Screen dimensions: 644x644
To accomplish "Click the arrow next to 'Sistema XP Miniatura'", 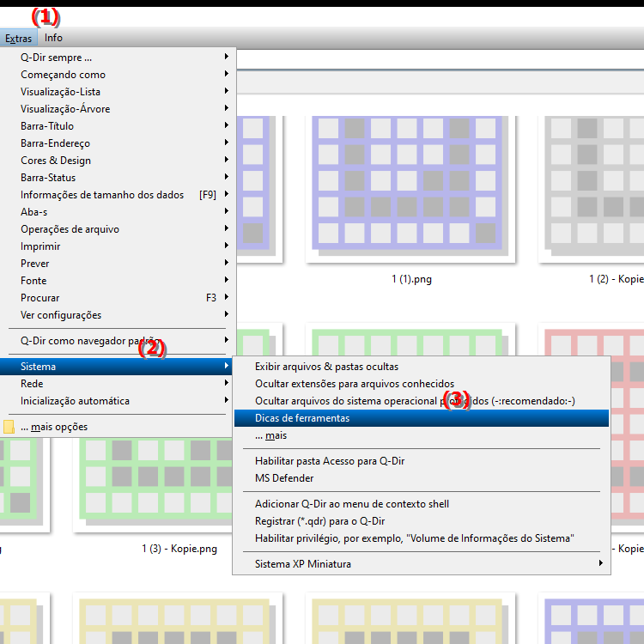I will click(601, 563).
